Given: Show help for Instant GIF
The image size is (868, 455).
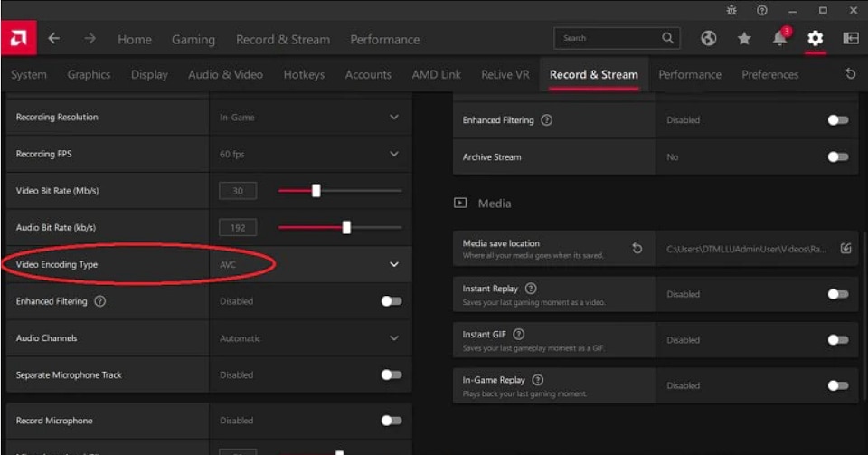Looking at the screenshot, I should tap(519, 335).
